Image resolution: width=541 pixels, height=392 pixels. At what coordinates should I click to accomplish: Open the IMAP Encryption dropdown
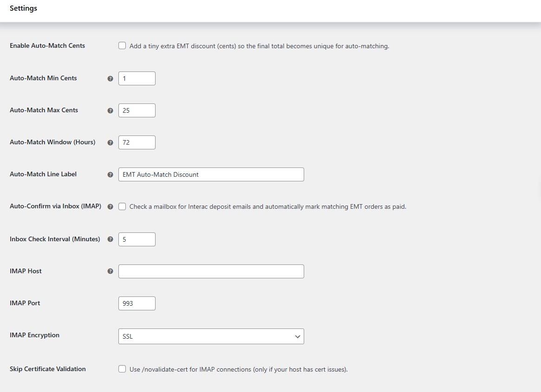211,336
